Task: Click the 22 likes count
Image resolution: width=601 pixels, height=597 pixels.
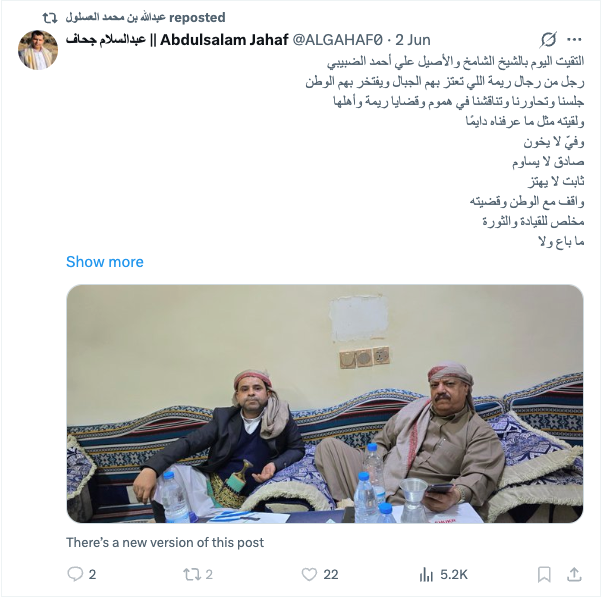Action: tap(331, 574)
